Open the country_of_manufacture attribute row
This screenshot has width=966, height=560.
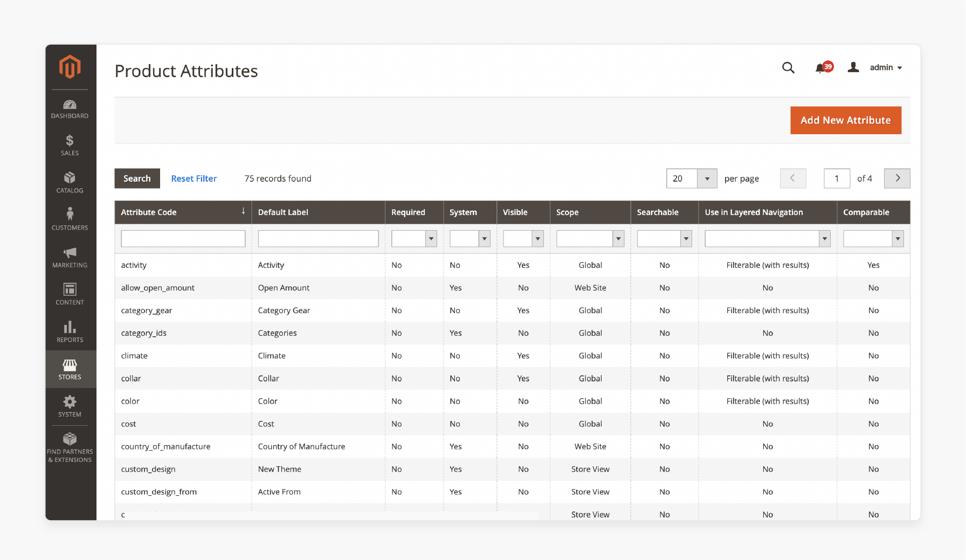click(512, 447)
